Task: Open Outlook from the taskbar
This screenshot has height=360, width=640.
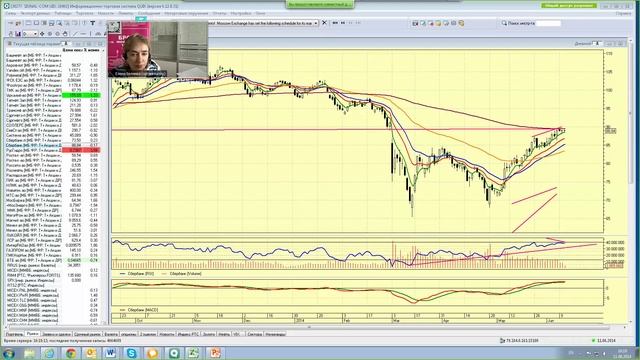Action: point(91,353)
